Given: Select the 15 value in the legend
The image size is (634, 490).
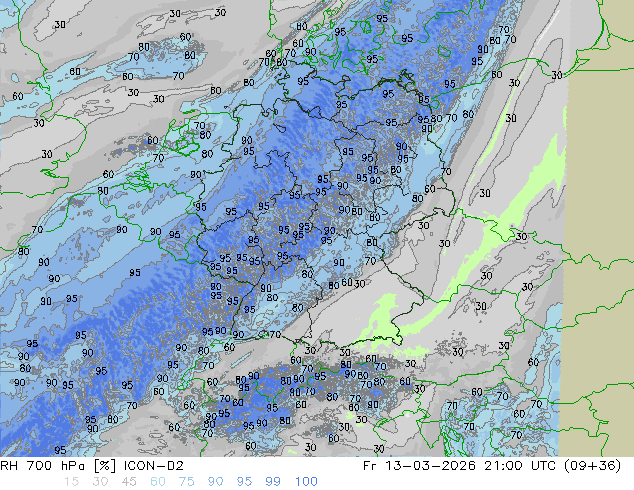Looking at the screenshot, I should pyautogui.click(x=71, y=482).
